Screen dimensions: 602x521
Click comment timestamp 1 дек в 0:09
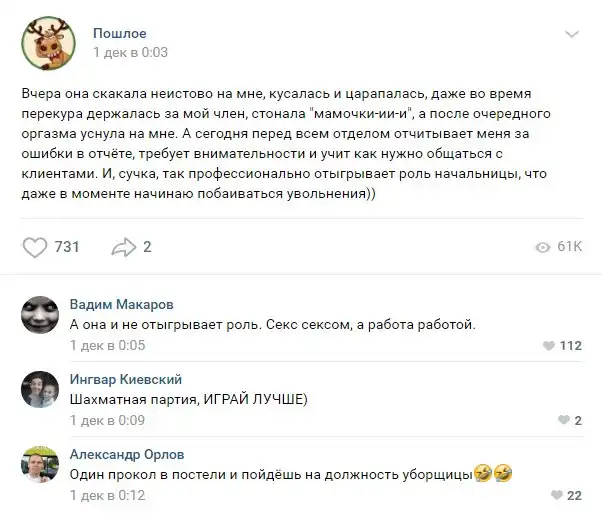tap(108, 420)
